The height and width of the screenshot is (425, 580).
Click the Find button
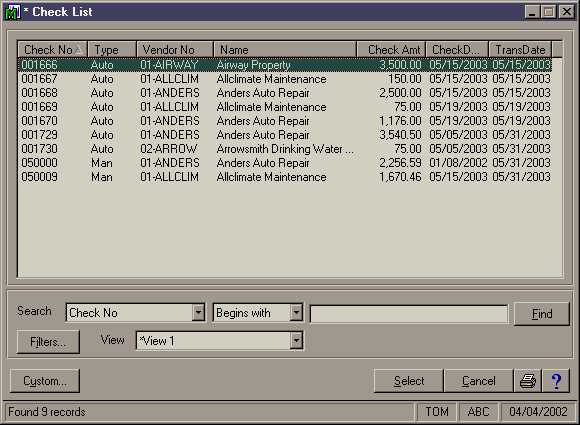tap(542, 314)
